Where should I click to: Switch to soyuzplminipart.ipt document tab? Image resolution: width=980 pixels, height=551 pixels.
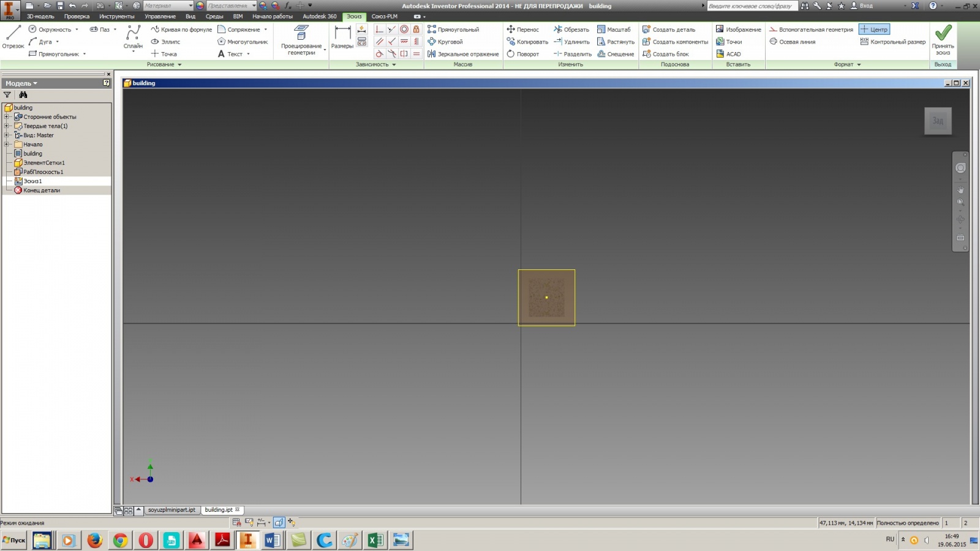pyautogui.click(x=171, y=510)
